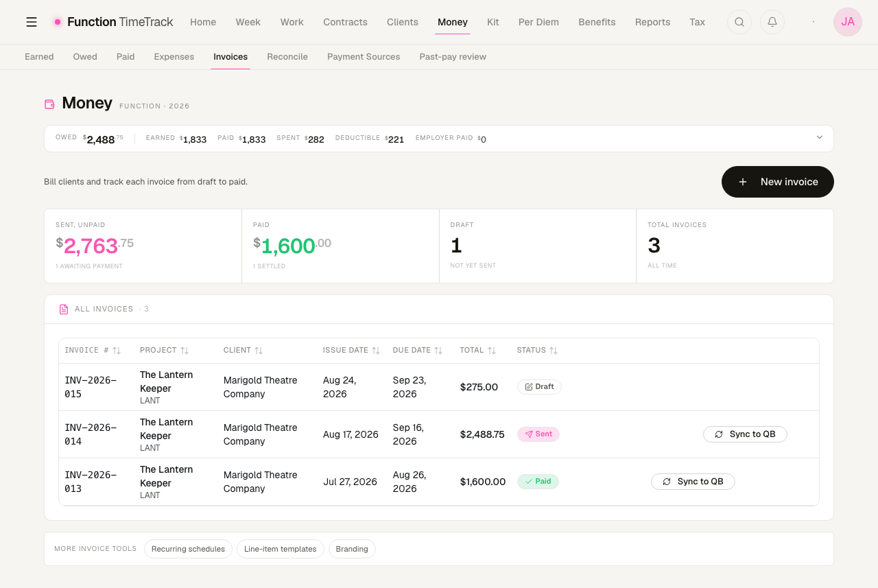Click the All Invoices document icon
878x588 pixels.
click(64, 309)
